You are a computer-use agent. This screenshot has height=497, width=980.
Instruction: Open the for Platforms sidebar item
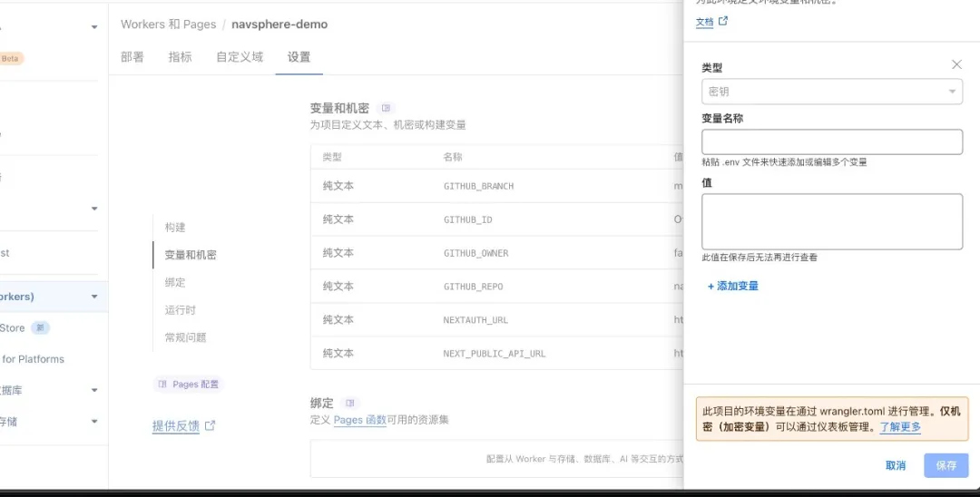[33, 359]
